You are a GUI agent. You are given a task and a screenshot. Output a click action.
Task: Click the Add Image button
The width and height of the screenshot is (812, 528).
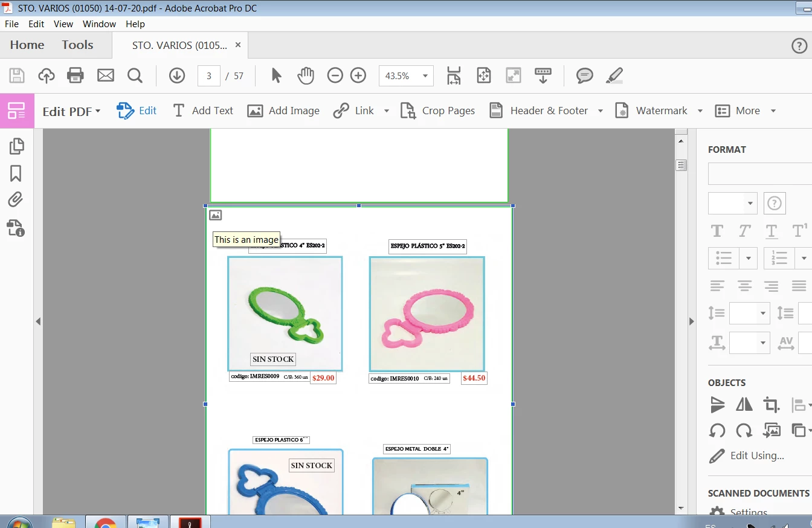click(283, 111)
